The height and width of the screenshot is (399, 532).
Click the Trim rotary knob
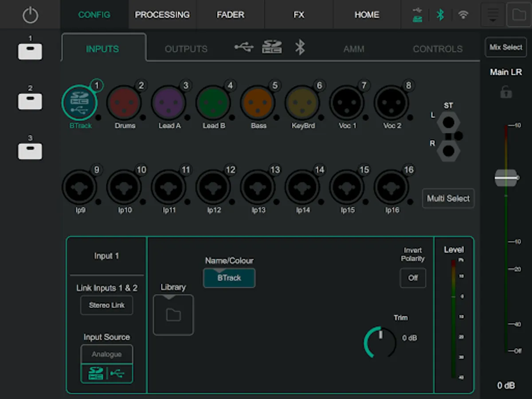380,342
